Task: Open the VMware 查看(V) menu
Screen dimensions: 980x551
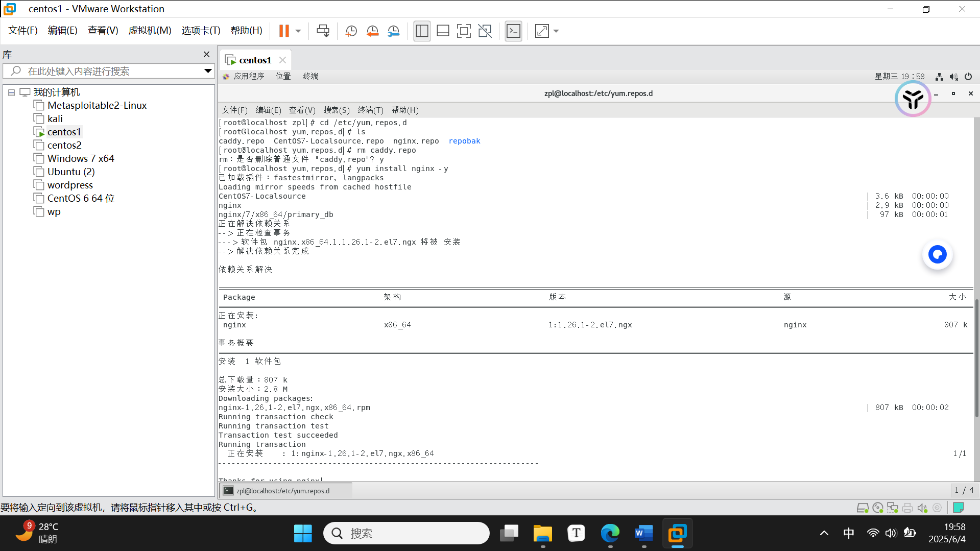Action: point(103,31)
